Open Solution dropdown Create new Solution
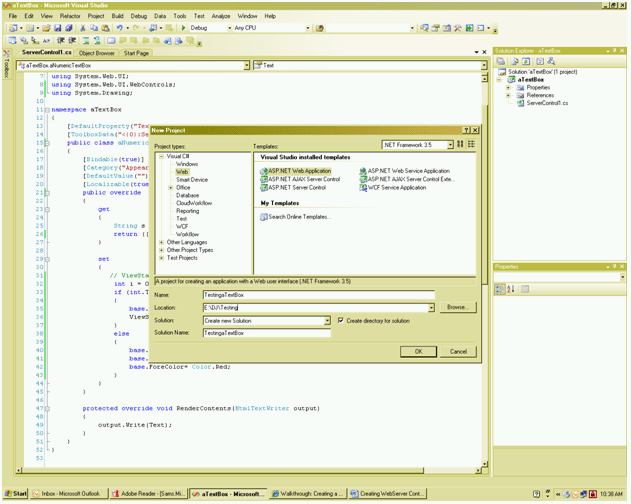The height and width of the screenshot is (504, 631). (326, 321)
